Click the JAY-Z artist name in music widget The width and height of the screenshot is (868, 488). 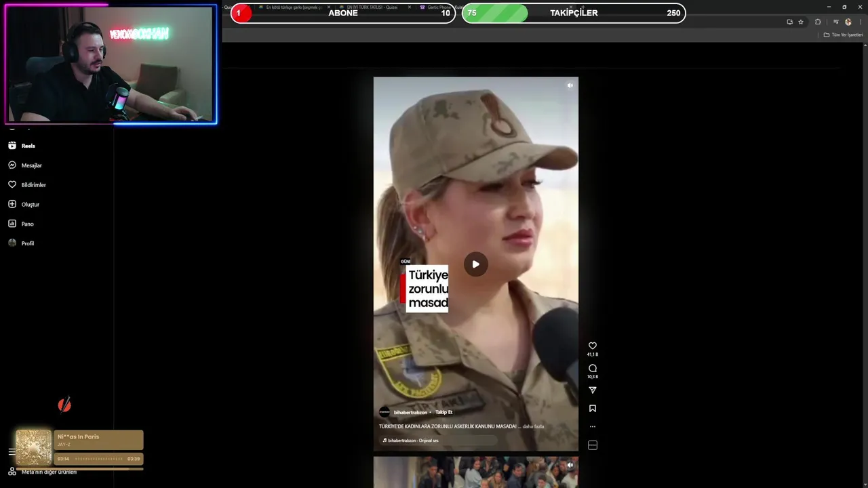(x=64, y=445)
